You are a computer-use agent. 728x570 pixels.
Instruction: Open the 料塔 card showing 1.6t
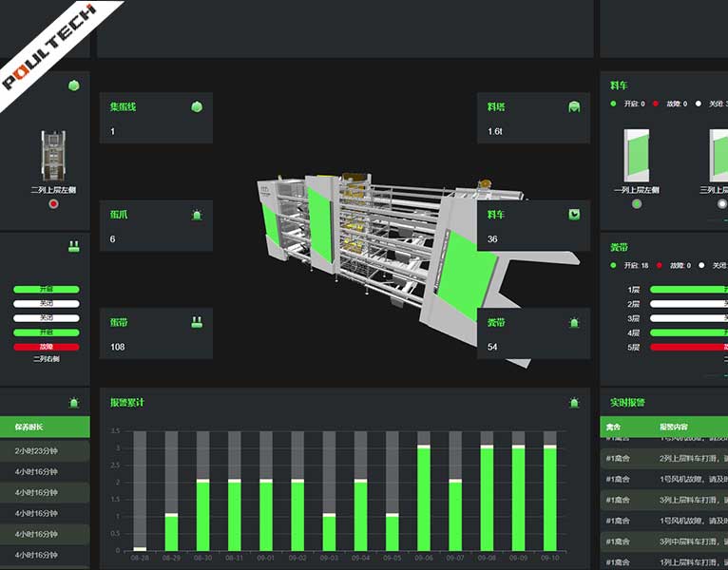533,118
